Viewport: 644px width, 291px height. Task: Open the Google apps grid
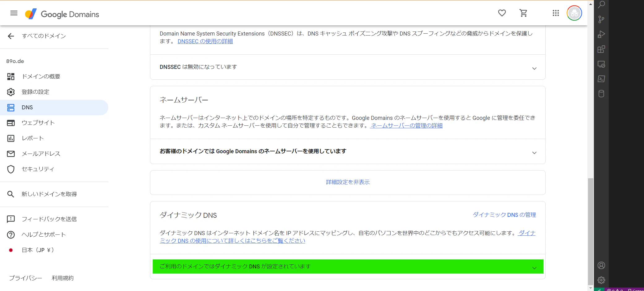(x=556, y=13)
